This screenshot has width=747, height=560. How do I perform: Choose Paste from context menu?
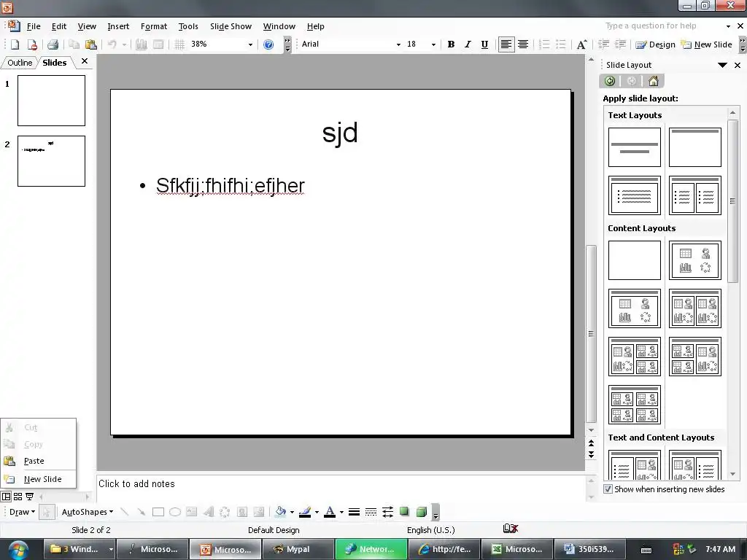tap(38, 461)
